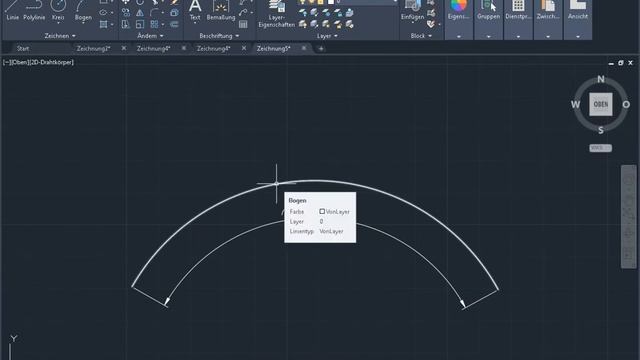
Task: Click the layer lock icon
Action: coord(338,13)
